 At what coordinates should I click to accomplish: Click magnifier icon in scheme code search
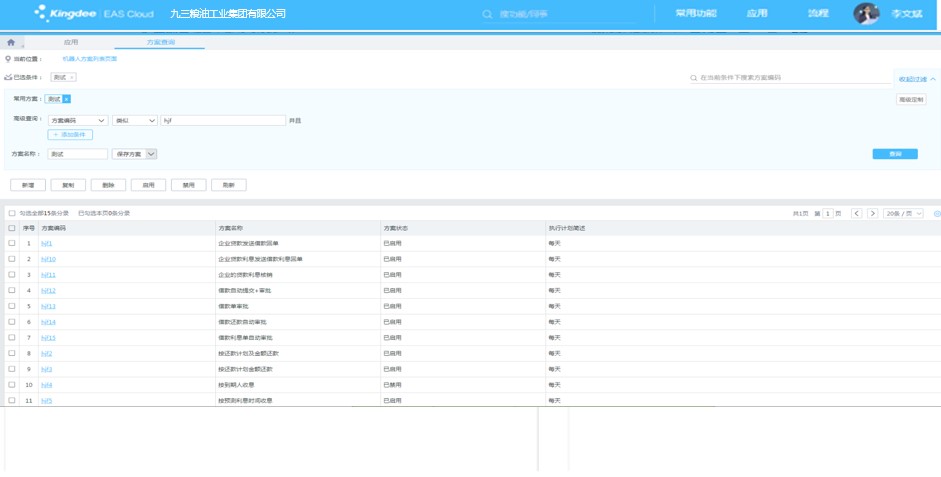[694, 77]
